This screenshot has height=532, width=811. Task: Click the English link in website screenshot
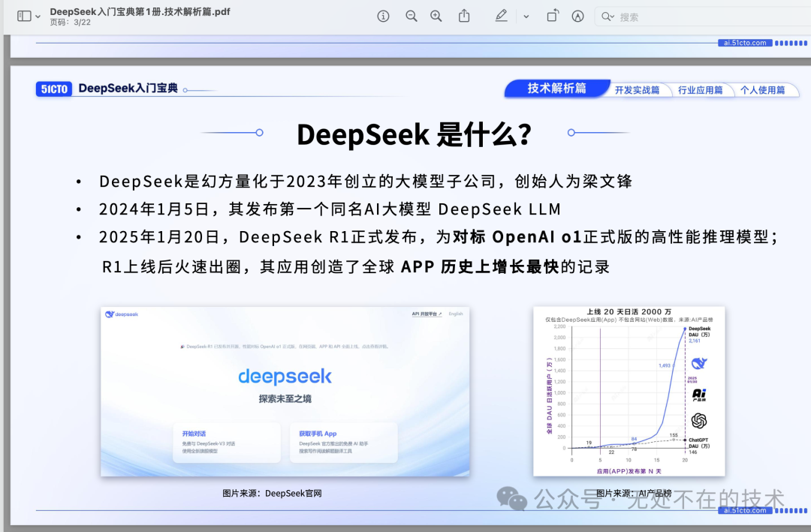pyautogui.click(x=456, y=314)
